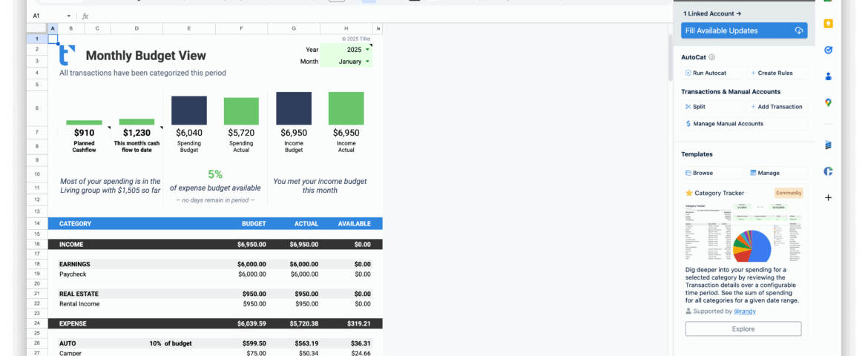This screenshot has height=356, width=868.
Task: Click the Fill Available Updates button
Action: pos(744,30)
